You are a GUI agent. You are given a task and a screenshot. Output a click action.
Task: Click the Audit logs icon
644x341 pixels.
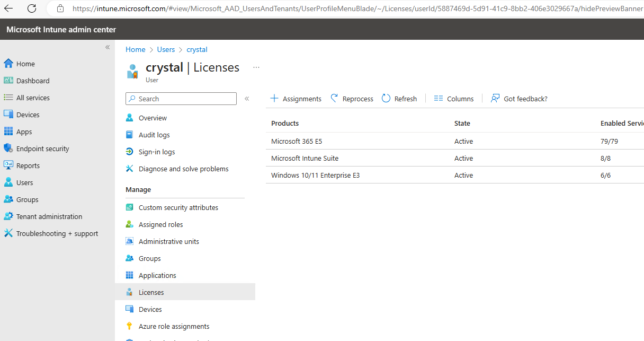(130, 135)
